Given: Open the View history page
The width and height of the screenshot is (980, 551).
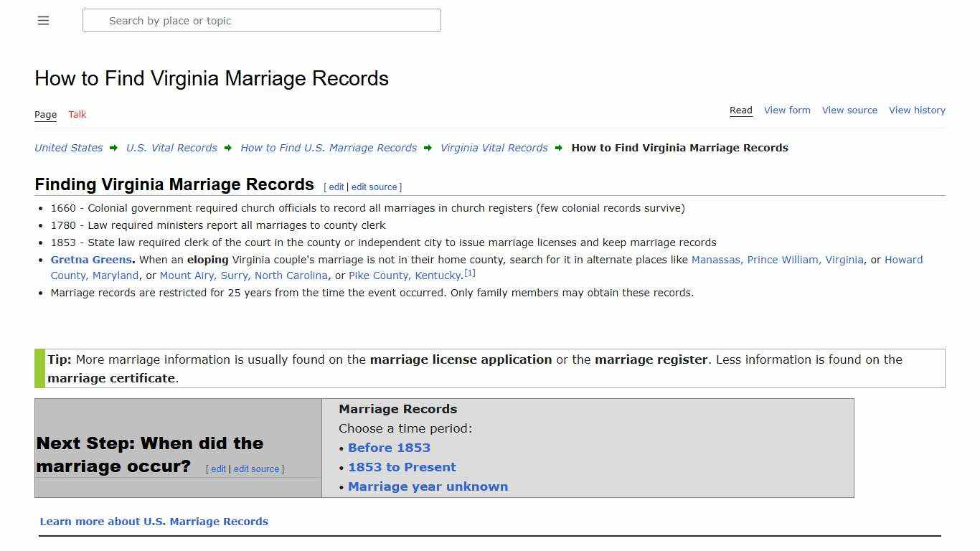Looking at the screenshot, I should click(917, 110).
